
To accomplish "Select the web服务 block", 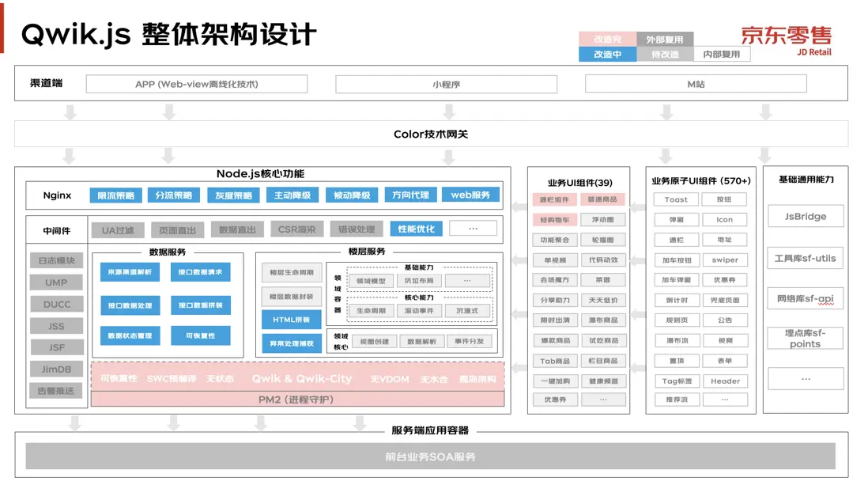I will click(470, 195).
